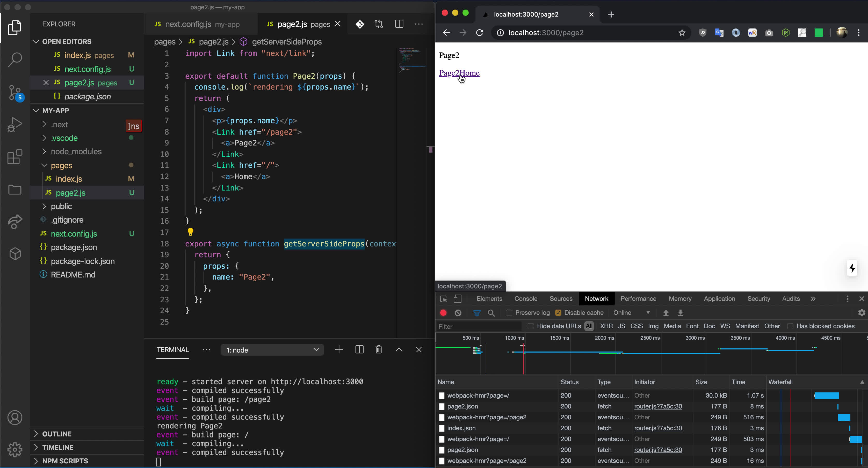Check the Hide data URLs checkbox
This screenshot has width=868, height=468.
(531, 326)
